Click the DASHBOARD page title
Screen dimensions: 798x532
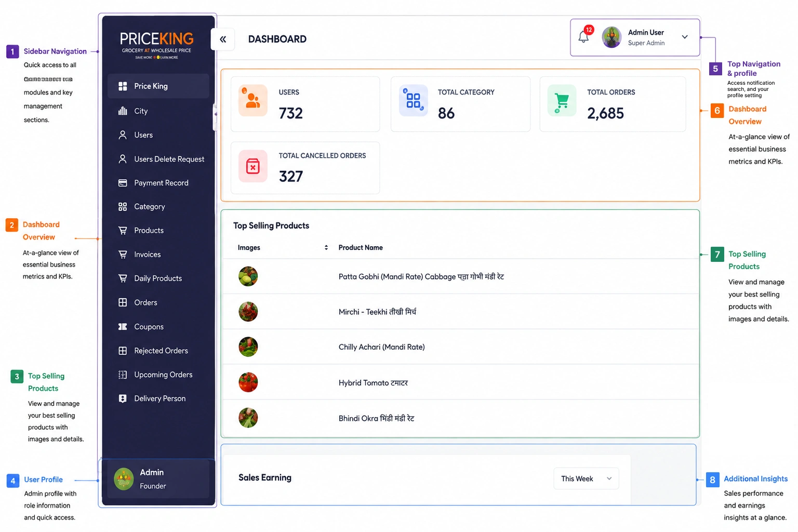(277, 39)
